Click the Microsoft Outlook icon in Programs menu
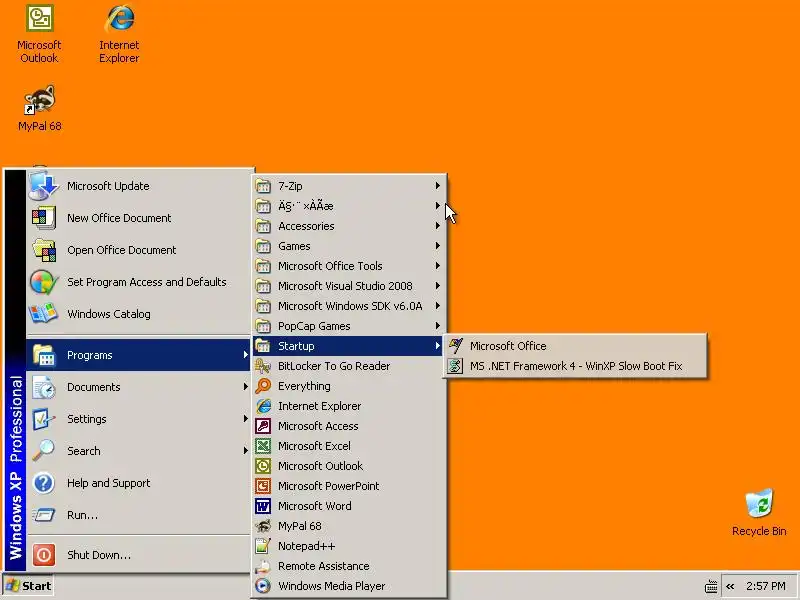This screenshot has width=800, height=600. click(263, 466)
